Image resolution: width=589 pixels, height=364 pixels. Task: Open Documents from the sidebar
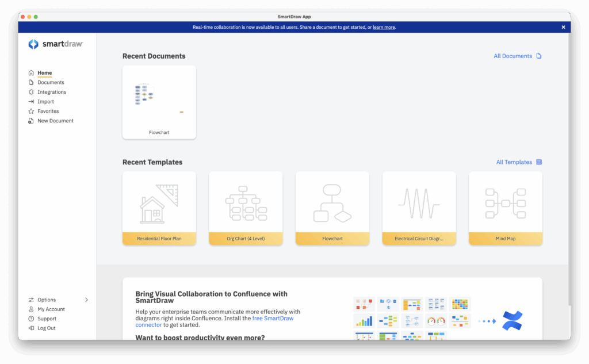51,82
